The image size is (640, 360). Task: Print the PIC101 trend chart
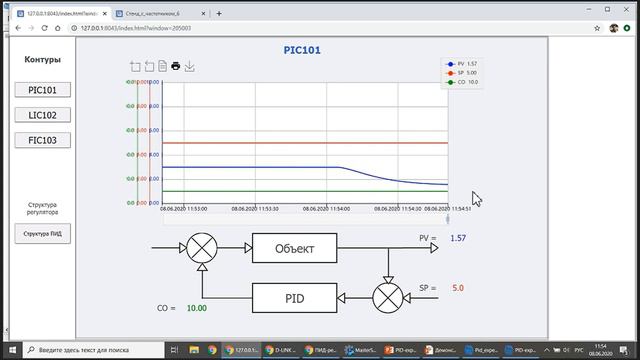[176, 66]
